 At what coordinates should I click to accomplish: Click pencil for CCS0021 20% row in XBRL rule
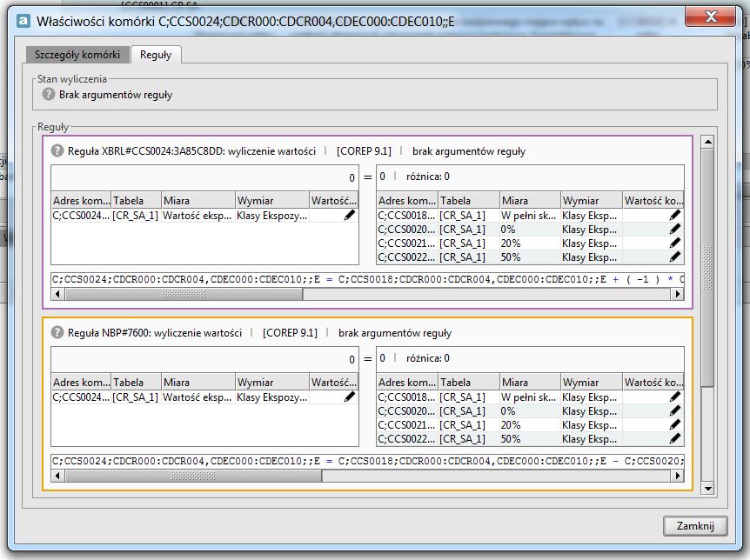(675, 243)
